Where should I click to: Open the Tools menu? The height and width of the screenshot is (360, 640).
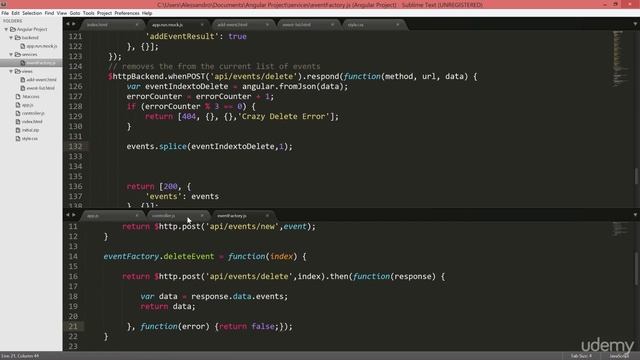pos(88,13)
